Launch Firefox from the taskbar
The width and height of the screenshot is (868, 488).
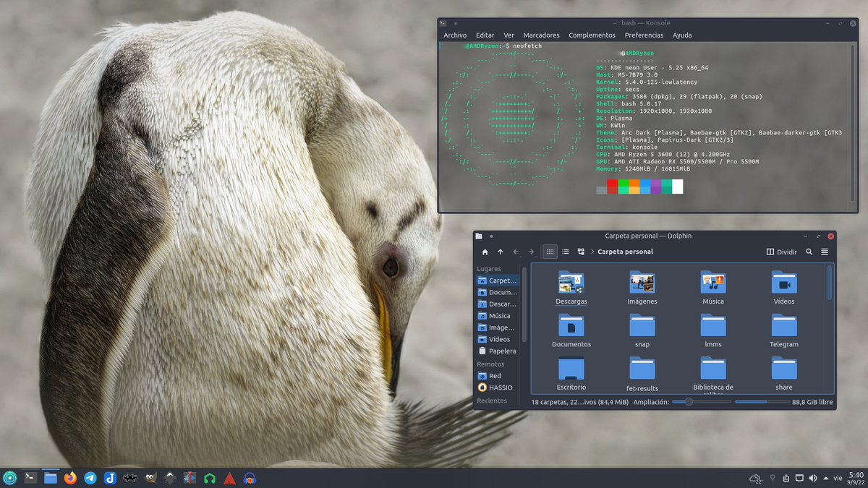pos(70,477)
